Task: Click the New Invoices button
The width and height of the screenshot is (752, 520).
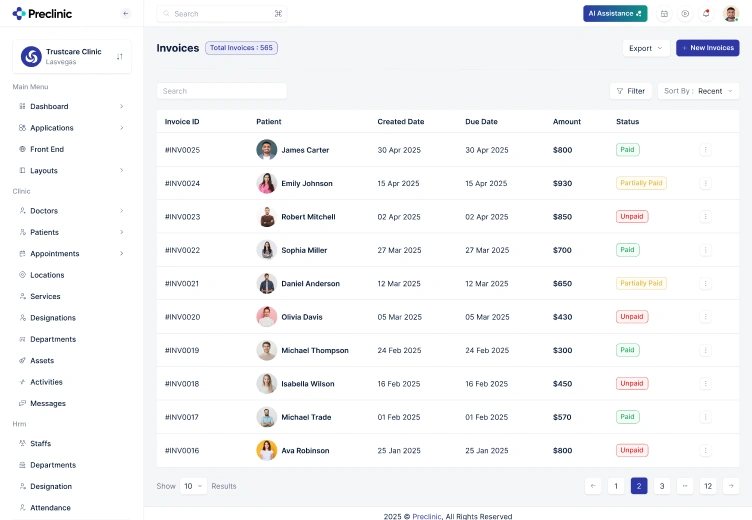Action: point(708,48)
